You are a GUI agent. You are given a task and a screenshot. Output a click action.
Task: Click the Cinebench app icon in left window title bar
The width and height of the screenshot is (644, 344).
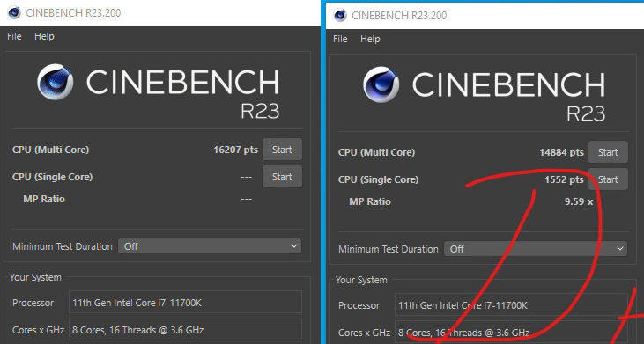point(14,12)
